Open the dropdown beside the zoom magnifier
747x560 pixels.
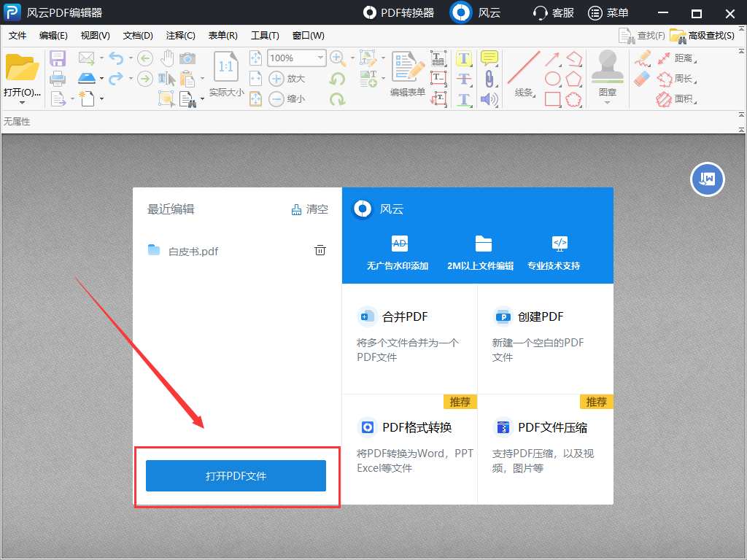pyautogui.click(x=352, y=58)
